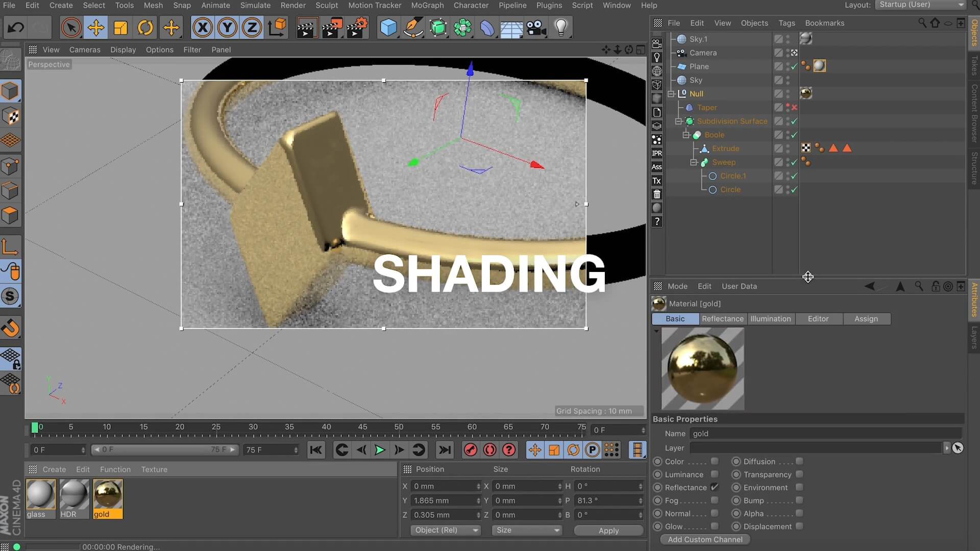This screenshot has width=980, height=551.
Task: Click the Apply coordinates button
Action: click(x=608, y=531)
